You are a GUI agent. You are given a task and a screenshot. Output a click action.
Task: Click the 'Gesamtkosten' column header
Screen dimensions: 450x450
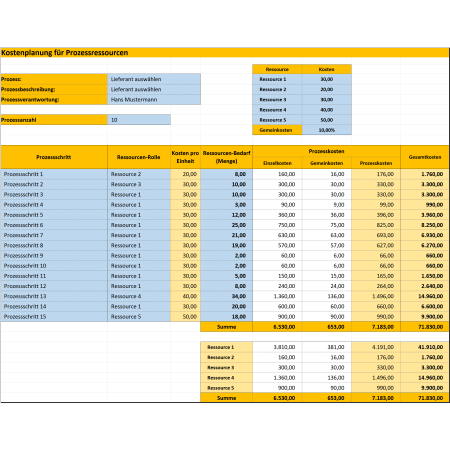coord(425,157)
